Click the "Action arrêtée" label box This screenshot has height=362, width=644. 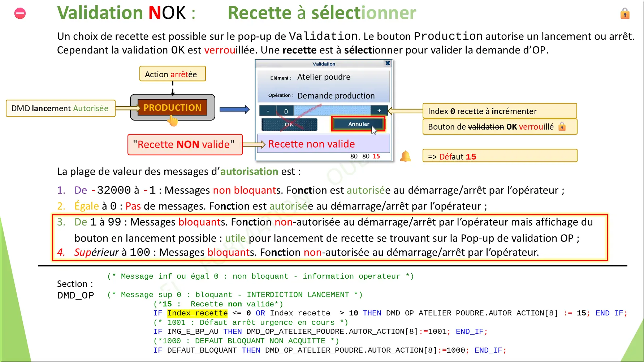point(172,74)
